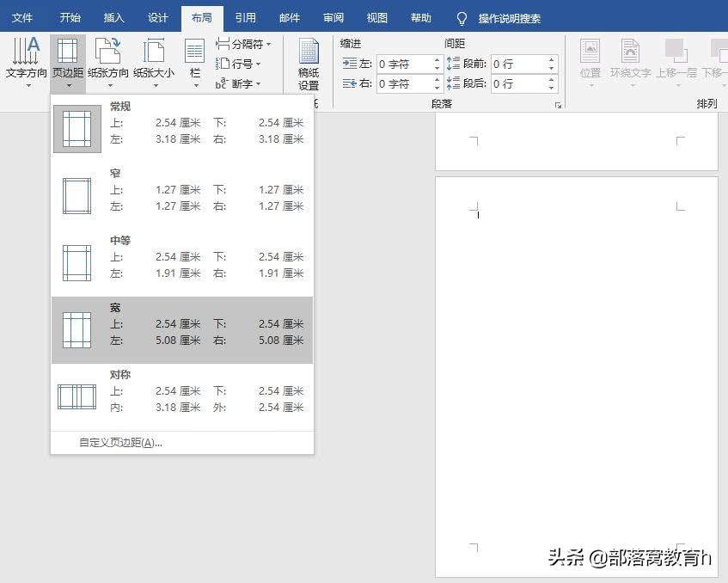Switch to the 视图 tab
Viewport: 728px width, 583px height.
(377, 18)
